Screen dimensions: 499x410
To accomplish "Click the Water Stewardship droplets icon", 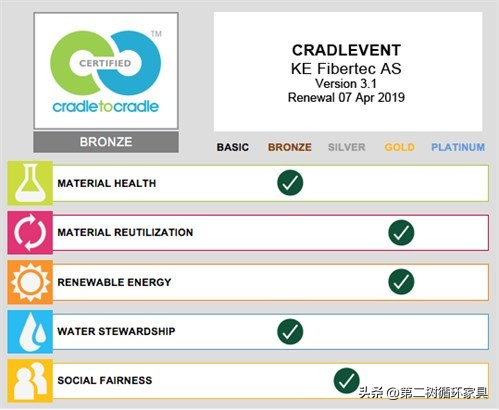I will coord(30,331).
